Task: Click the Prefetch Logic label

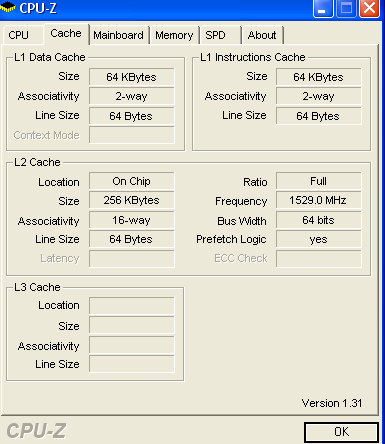Action: coord(231,239)
